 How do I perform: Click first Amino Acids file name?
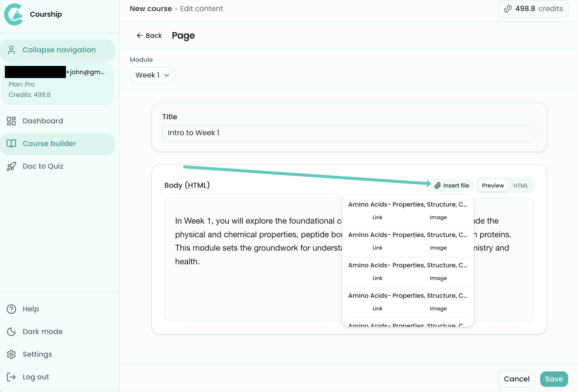point(408,204)
